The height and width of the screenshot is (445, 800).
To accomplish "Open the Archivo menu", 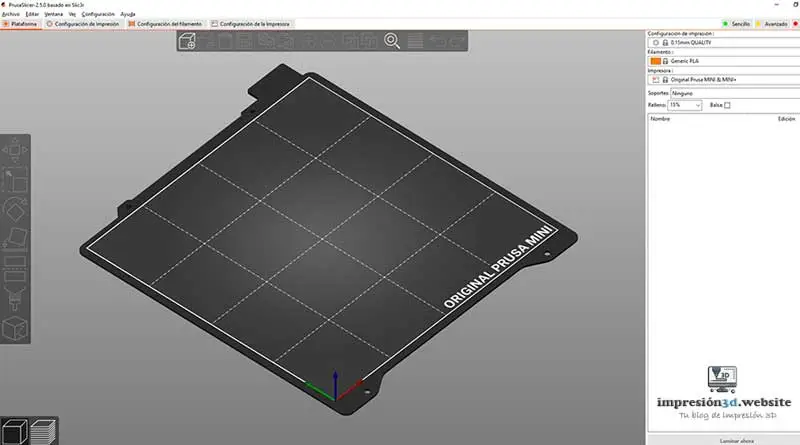I will 11,14.
